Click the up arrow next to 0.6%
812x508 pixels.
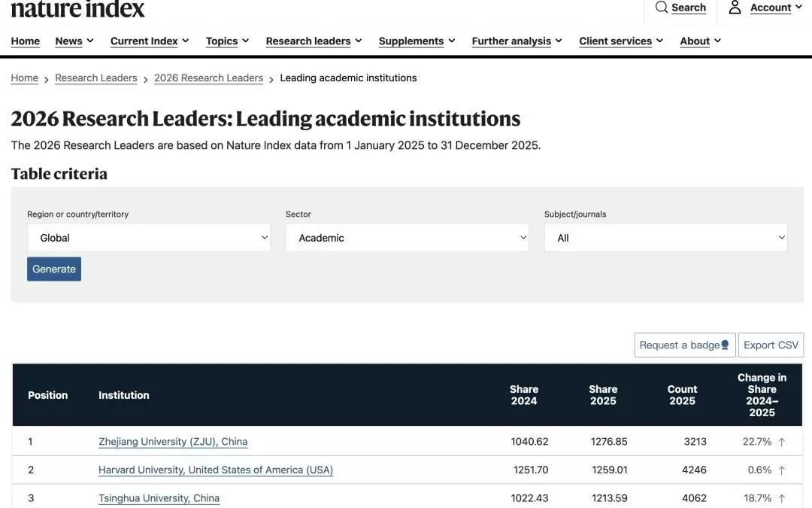coord(782,470)
